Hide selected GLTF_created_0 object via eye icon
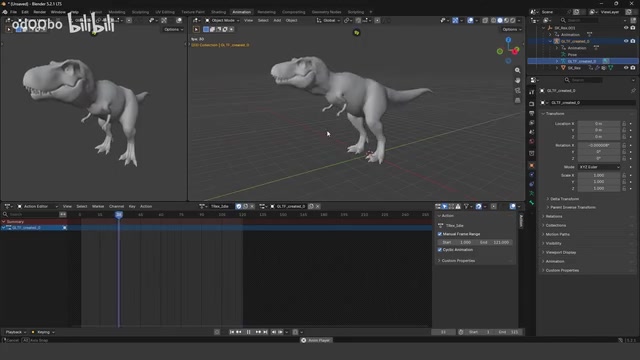 click(x=626, y=41)
